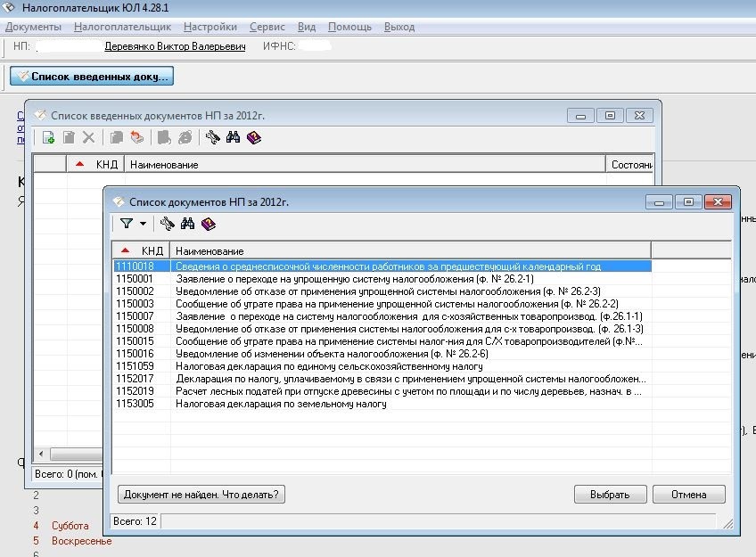Click the Выход menu item
The image size is (756, 557).
(x=399, y=27)
